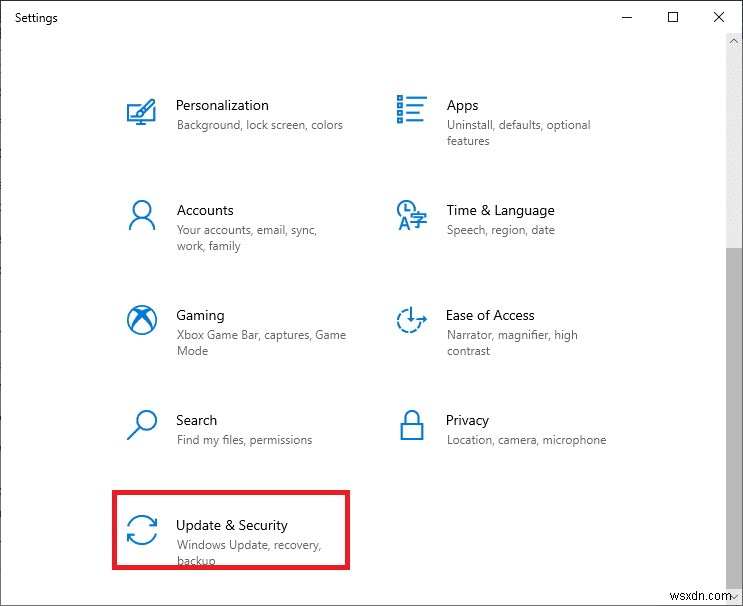This screenshot has width=743, height=606.
Task: Open the Update & Security sync icon
Action: 142,530
